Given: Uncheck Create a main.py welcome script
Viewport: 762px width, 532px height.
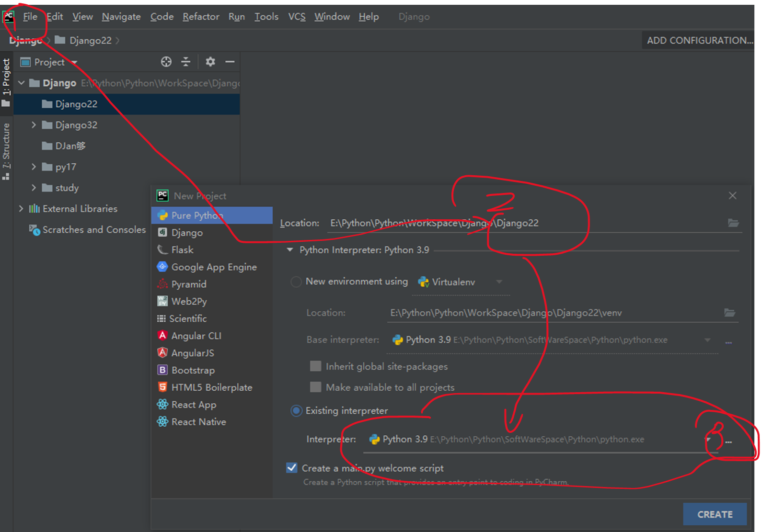Looking at the screenshot, I should tap(291, 468).
